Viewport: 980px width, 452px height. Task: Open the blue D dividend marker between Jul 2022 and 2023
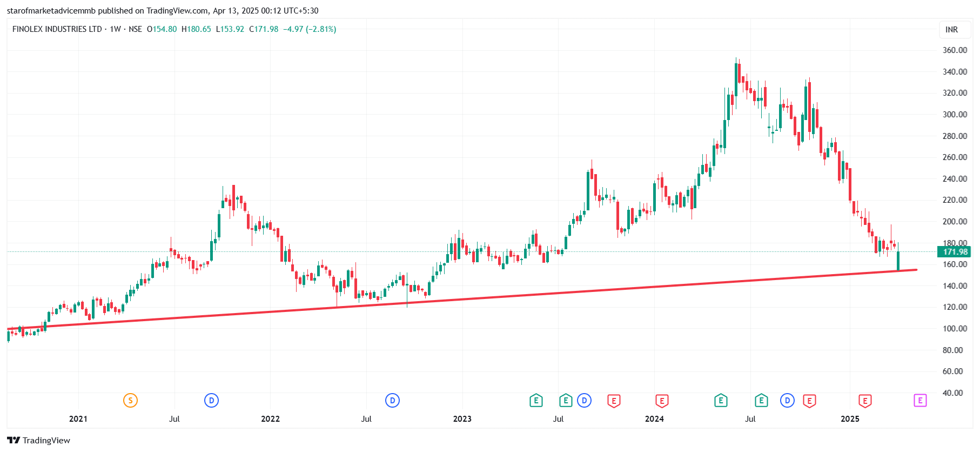[x=392, y=401]
